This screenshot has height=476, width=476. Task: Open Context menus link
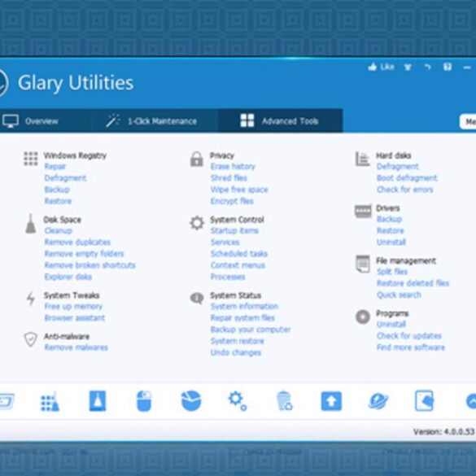(x=238, y=265)
